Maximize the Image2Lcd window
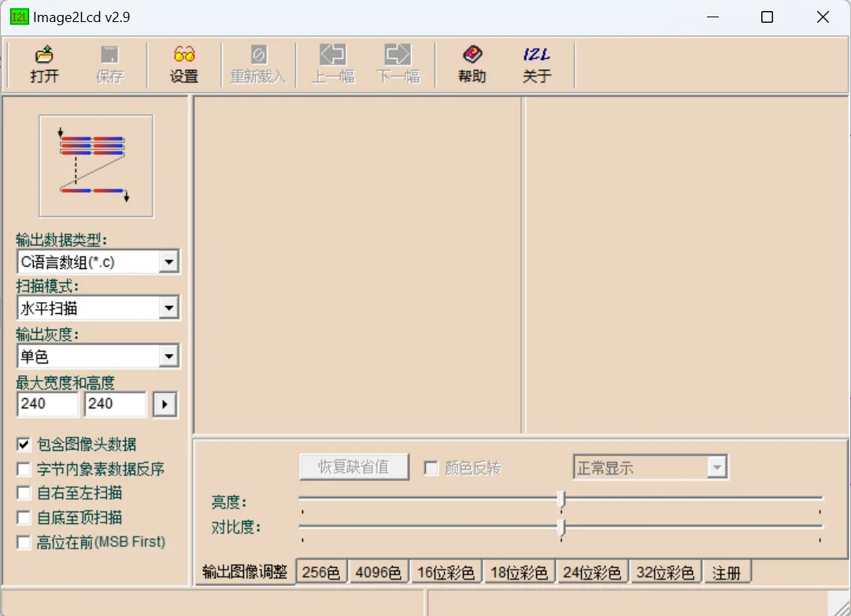 (x=767, y=17)
